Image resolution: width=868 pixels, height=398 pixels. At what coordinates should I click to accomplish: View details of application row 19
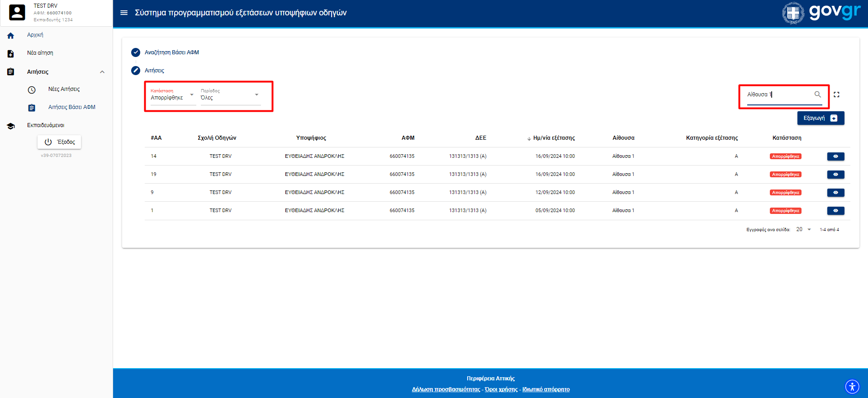point(835,175)
